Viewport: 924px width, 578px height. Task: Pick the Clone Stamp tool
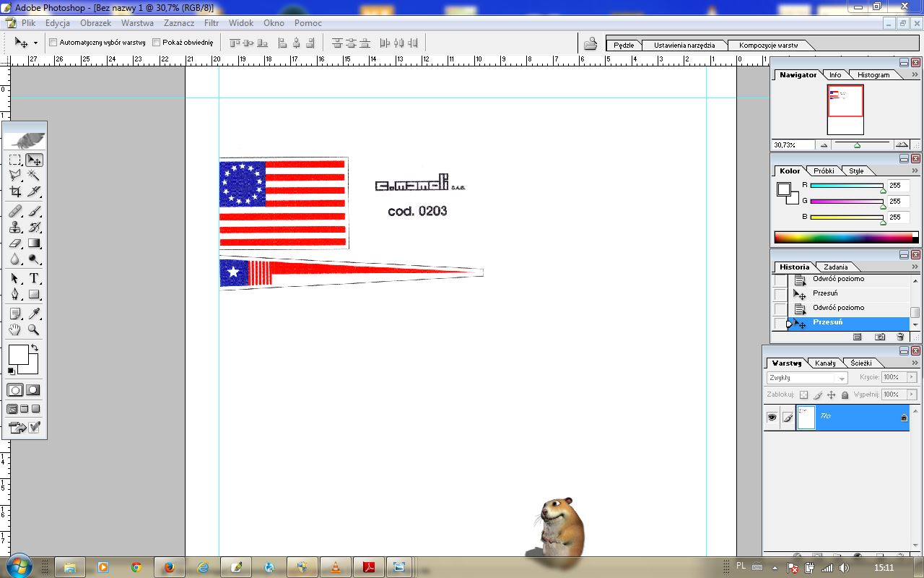15,227
